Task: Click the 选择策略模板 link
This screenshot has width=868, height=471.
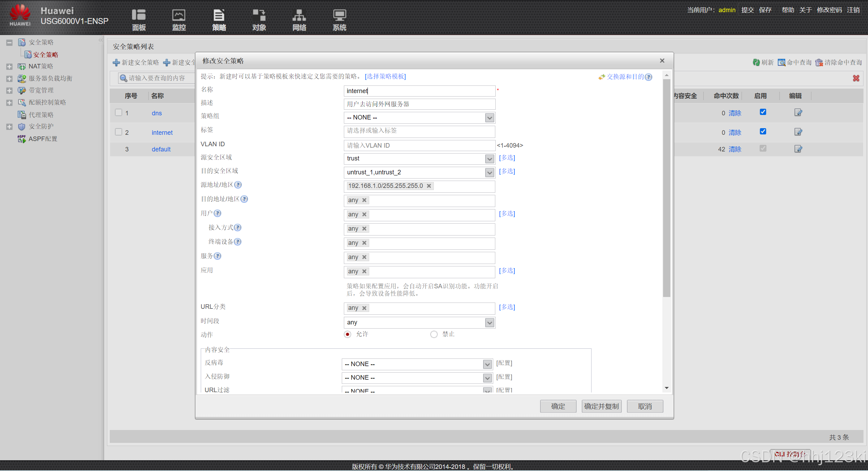Action: point(385,76)
